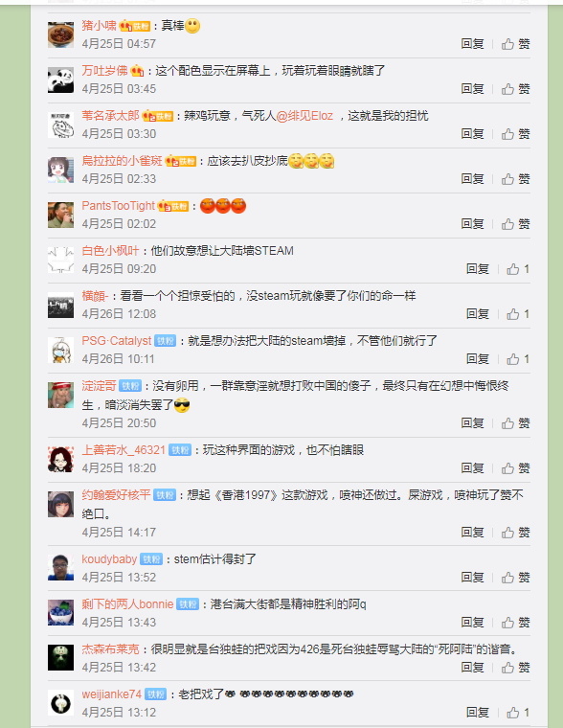Open 乌拉拉的小雀斑's profile link
The image size is (563, 728).
pos(122,161)
